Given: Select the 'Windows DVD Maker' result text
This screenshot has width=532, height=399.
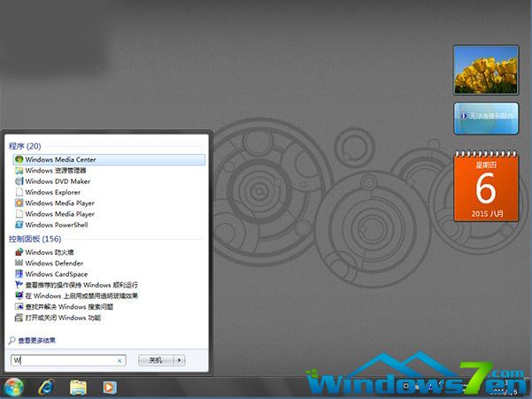Looking at the screenshot, I should tap(58, 181).
